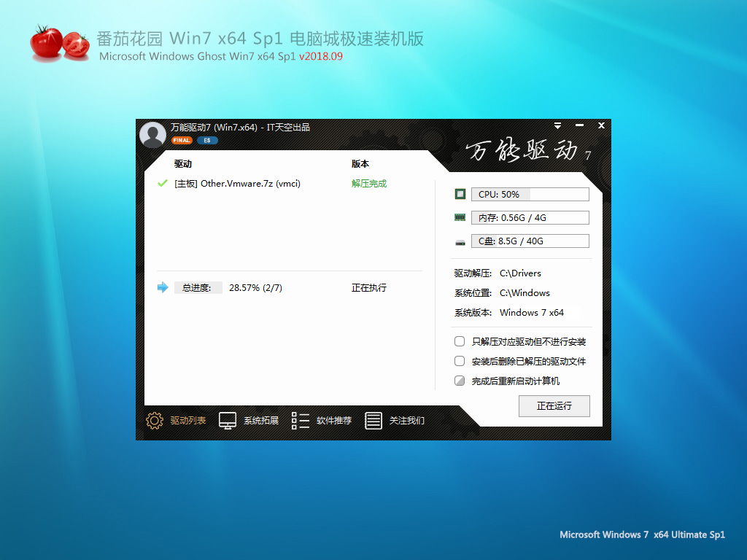Click the orange FINAL badge
The width and height of the screenshot is (747, 560).
182,141
